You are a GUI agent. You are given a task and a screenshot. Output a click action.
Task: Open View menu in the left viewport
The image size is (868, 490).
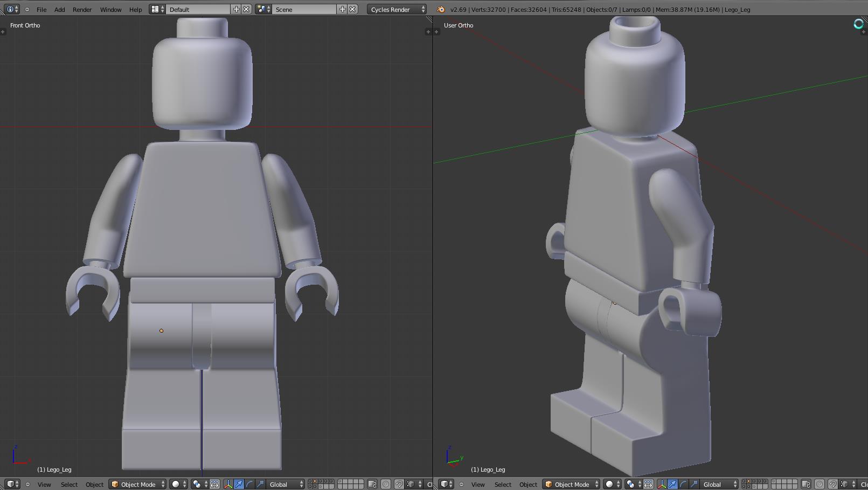click(44, 484)
